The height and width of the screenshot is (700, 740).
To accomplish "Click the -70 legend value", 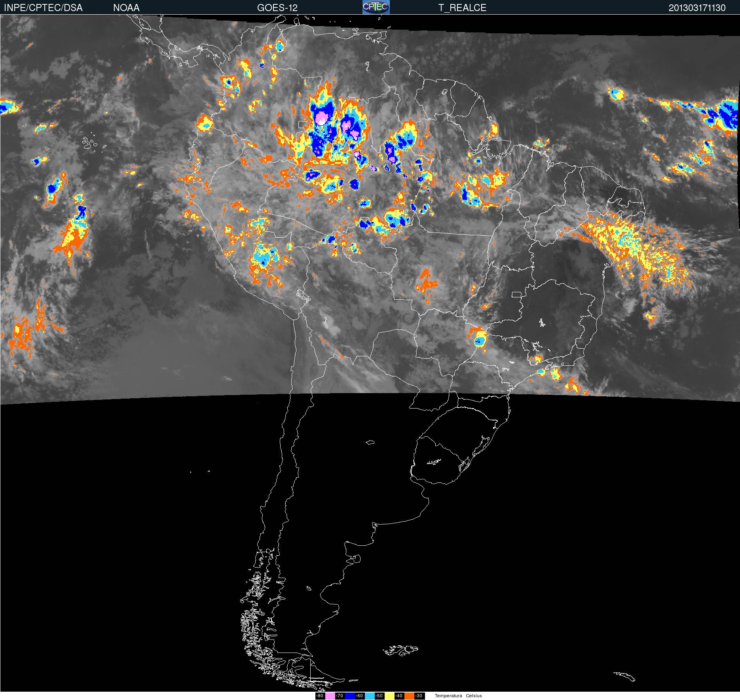I will [x=340, y=696].
